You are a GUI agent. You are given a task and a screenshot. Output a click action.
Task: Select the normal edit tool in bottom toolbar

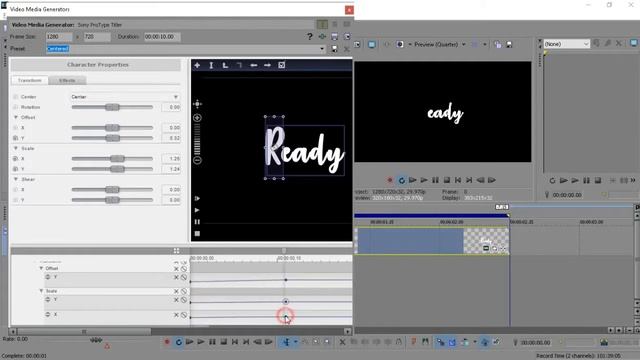(286, 342)
